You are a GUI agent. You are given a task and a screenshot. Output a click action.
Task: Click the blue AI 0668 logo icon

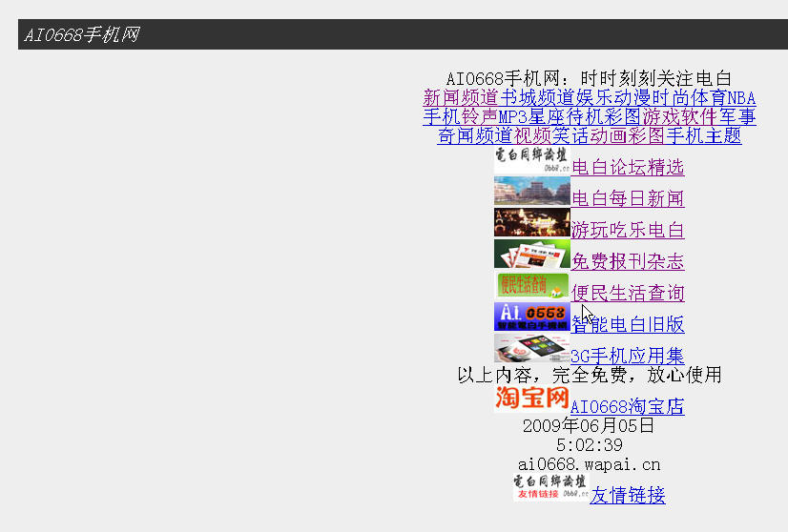click(x=531, y=317)
